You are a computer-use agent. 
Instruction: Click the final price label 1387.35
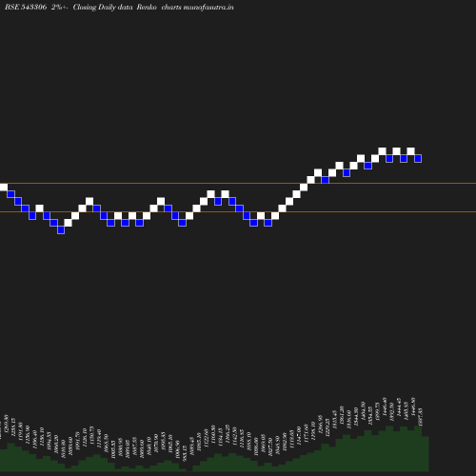421,417
